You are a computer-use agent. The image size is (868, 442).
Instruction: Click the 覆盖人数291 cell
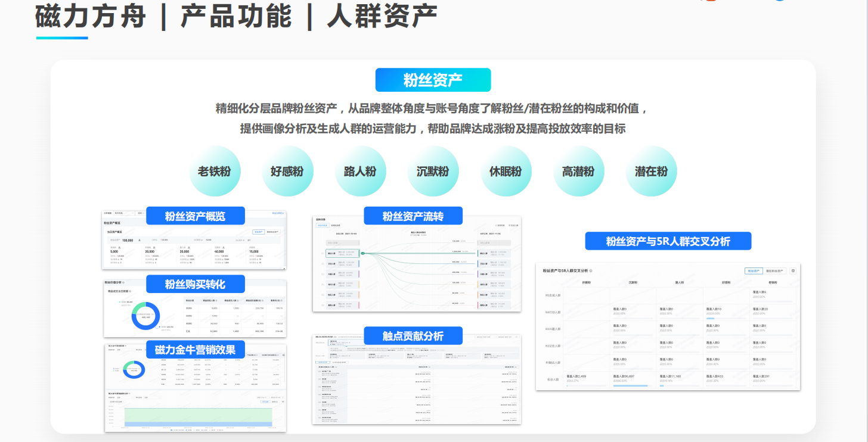click(x=773, y=379)
